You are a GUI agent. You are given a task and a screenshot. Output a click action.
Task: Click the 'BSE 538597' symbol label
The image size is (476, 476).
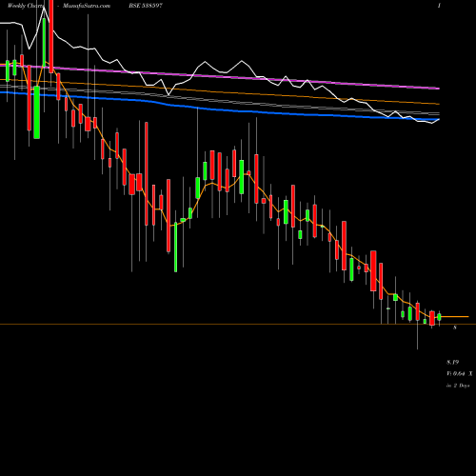(146, 6)
